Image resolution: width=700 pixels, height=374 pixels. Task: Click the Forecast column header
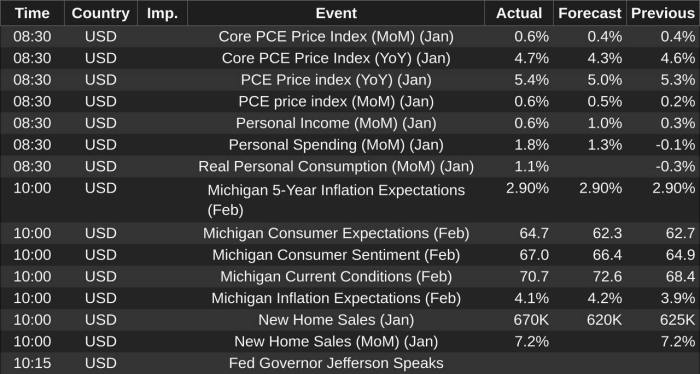pyautogui.click(x=590, y=13)
